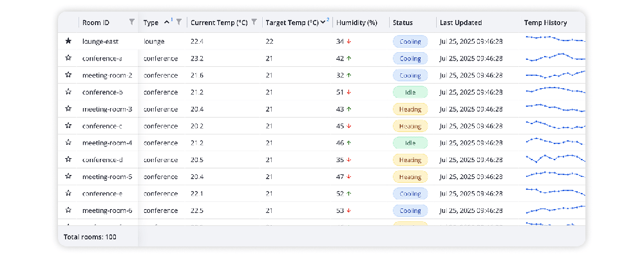Click the Idle status badge for conference-b

coord(410,92)
